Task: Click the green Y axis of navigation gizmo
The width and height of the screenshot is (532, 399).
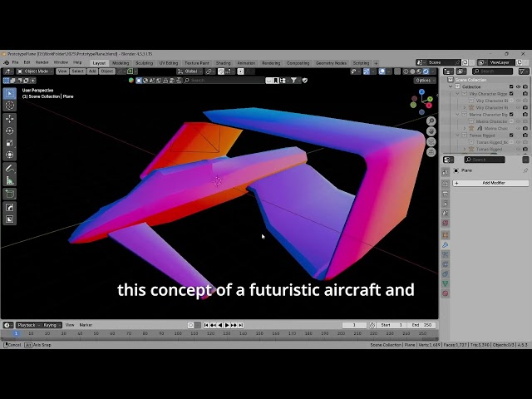Action: [x=430, y=99]
